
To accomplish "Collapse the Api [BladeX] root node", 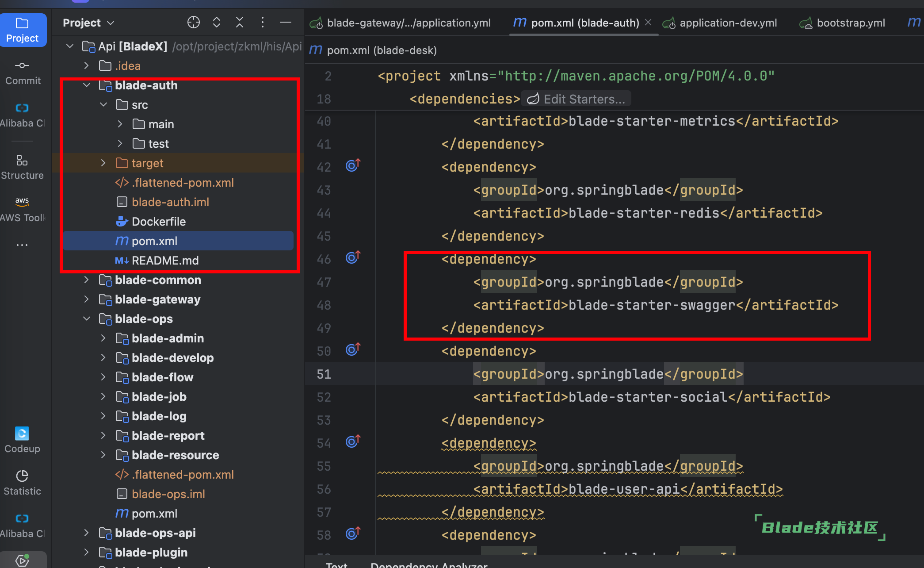I will [x=70, y=46].
